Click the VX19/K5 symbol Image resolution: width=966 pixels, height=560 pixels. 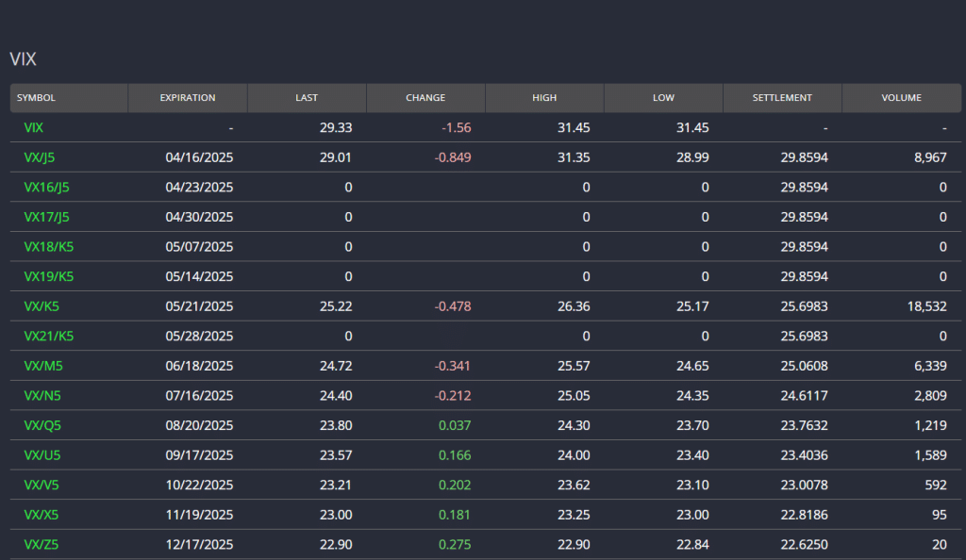coord(48,276)
